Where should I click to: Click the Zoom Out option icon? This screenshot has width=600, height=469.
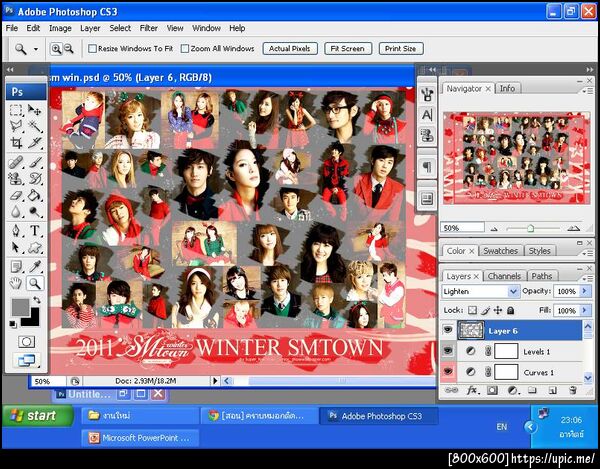[68, 49]
